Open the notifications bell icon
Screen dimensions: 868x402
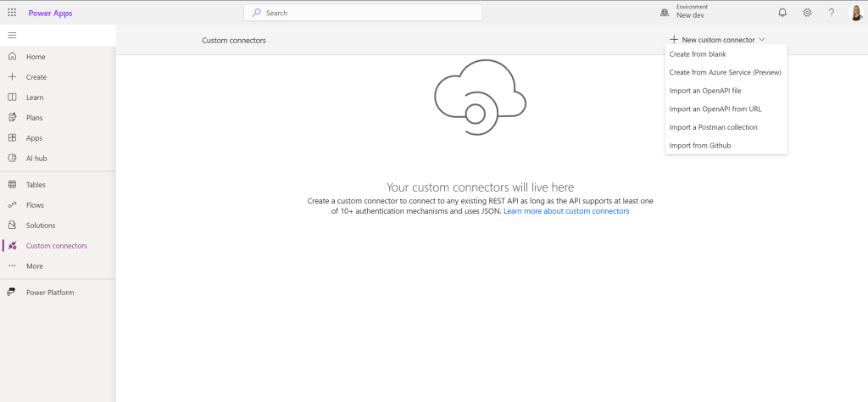point(782,13)
